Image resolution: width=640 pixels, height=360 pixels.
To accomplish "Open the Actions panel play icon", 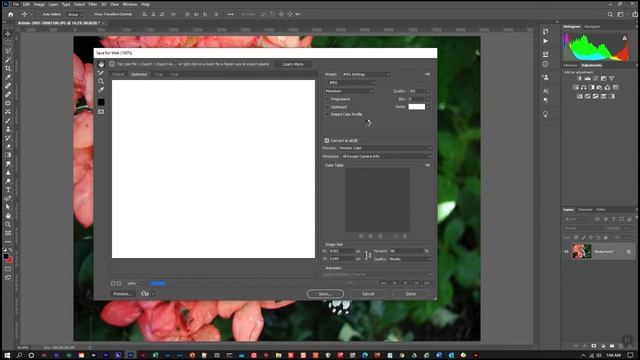I will [x=546, y=41].
